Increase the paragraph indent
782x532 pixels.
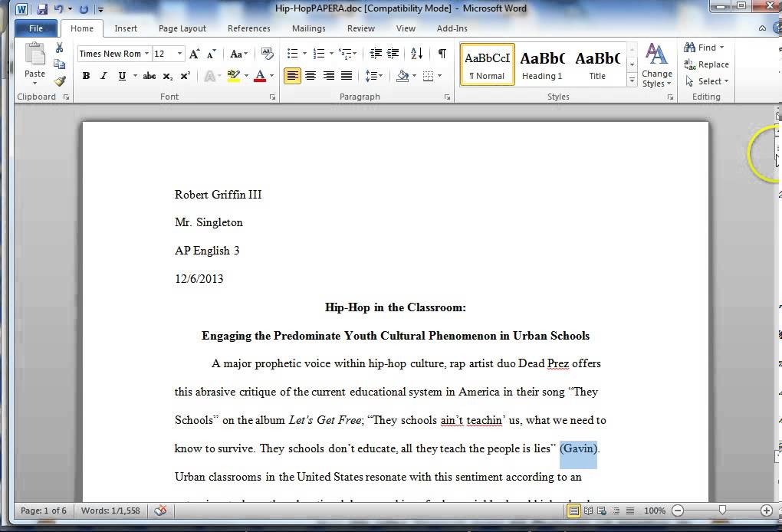[x=393, y=54]
